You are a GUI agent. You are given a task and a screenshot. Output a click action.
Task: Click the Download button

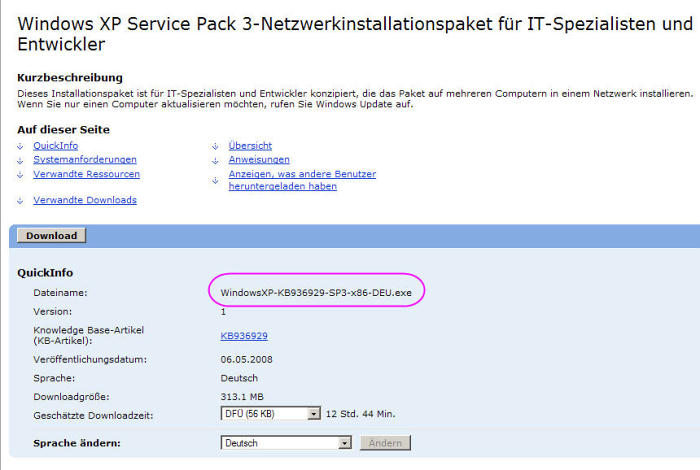51,236
